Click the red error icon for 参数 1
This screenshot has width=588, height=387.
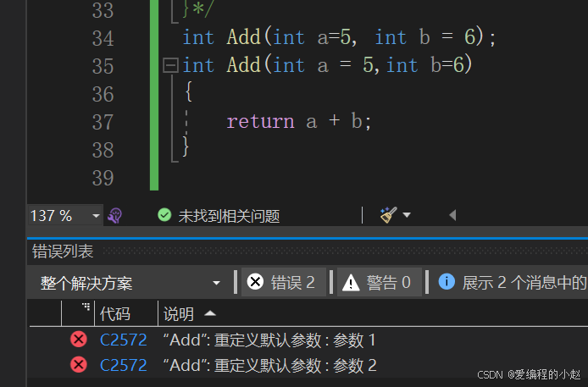(79, 340)
